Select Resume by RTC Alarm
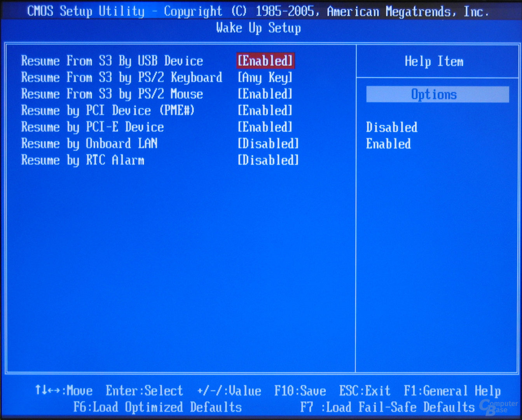This screenshot has width=522, height=420. point(83,161)
